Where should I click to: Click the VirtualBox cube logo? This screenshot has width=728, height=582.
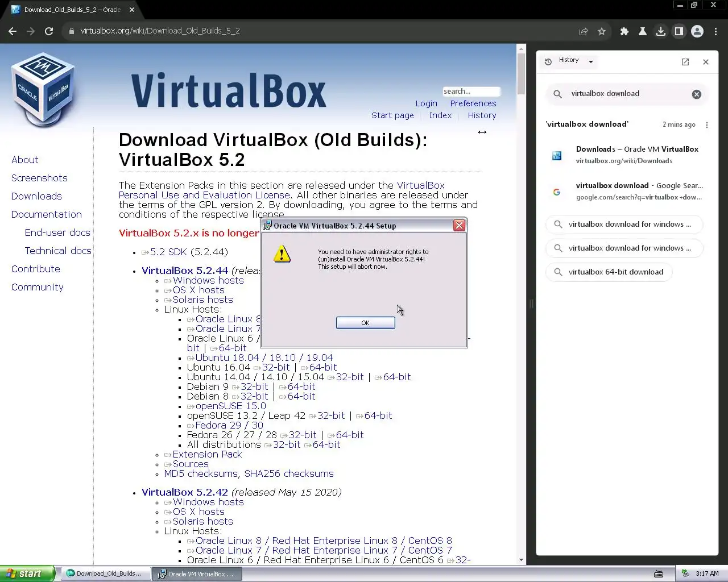(x=43, y=90)
